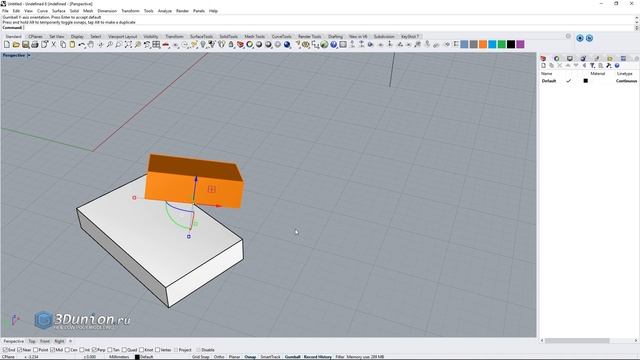Click Continuous linetype of Default layer

[x=627, y=81]
